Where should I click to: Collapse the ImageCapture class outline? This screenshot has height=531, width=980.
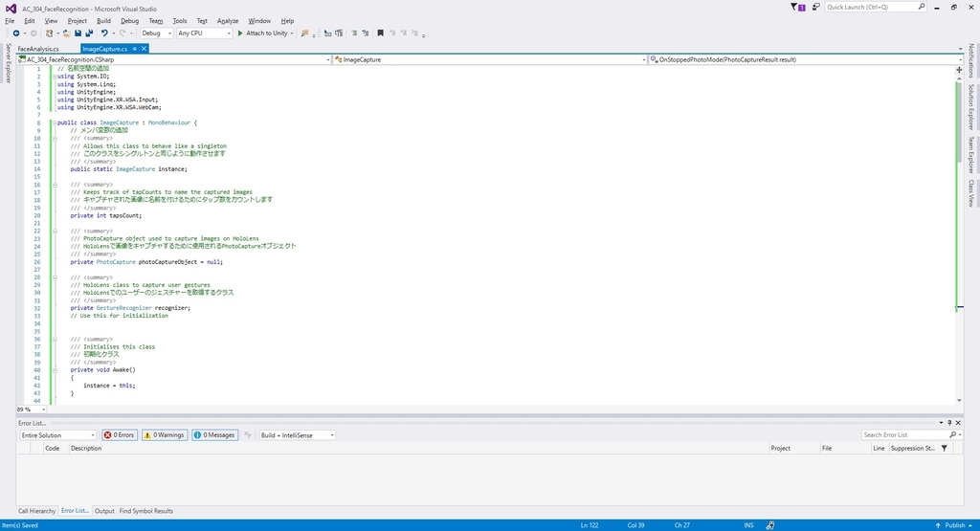pos(55,122)
